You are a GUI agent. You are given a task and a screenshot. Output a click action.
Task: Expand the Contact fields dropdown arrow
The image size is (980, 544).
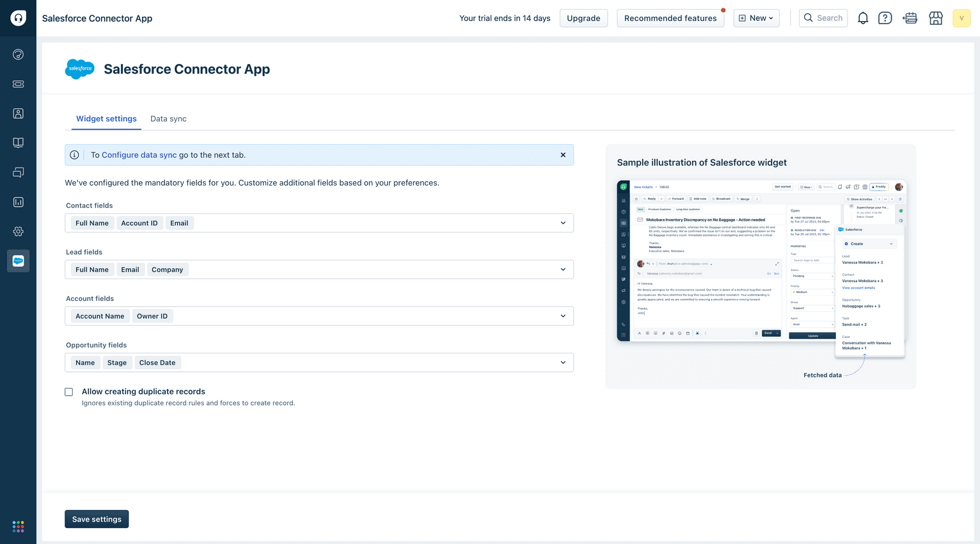click(563, 223)
